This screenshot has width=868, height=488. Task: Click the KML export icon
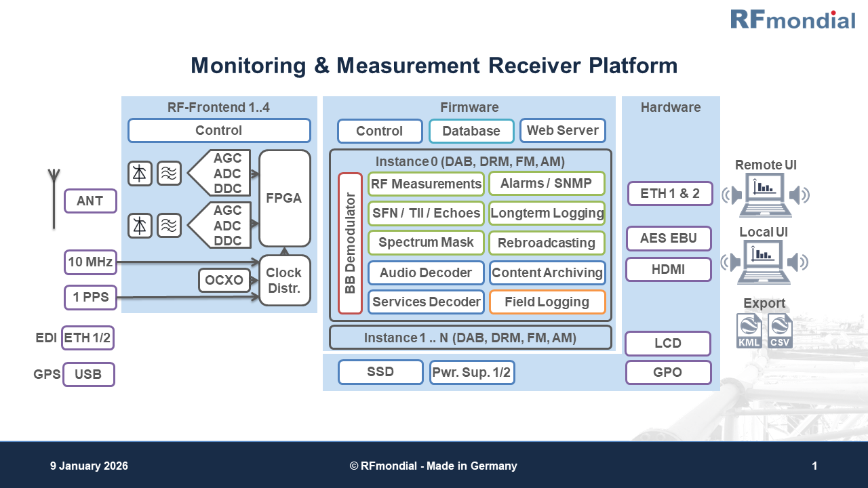click(749, 330)
